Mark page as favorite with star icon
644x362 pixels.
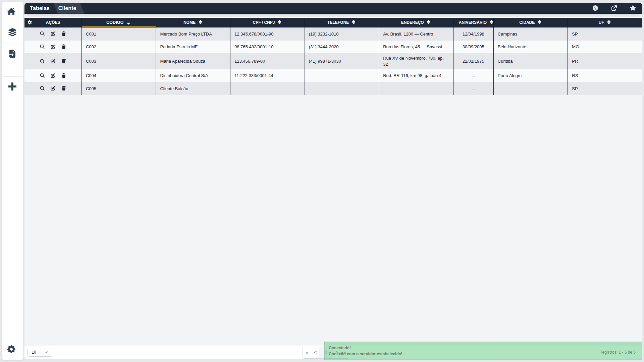point(633,8)
